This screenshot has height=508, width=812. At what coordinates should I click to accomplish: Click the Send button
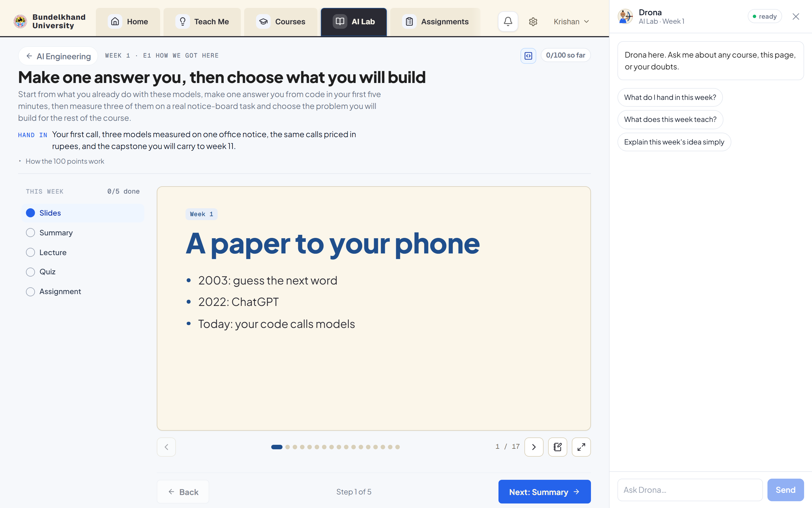click(785, 490)
